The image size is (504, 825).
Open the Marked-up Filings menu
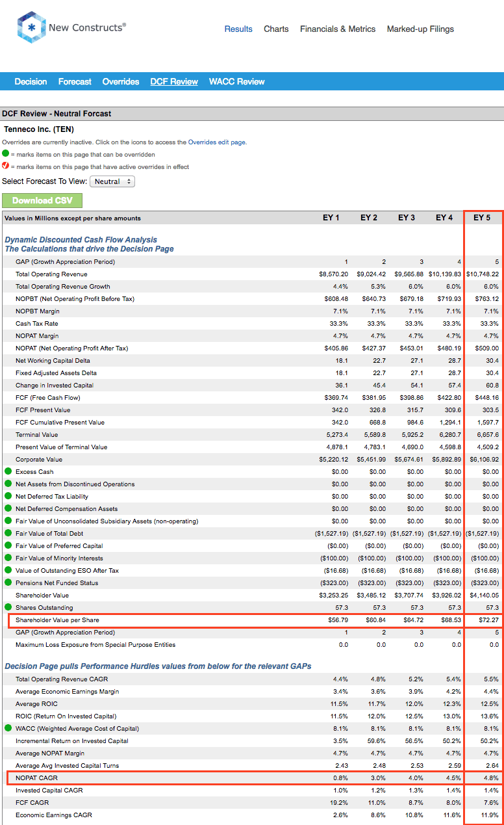coord(420,29)
